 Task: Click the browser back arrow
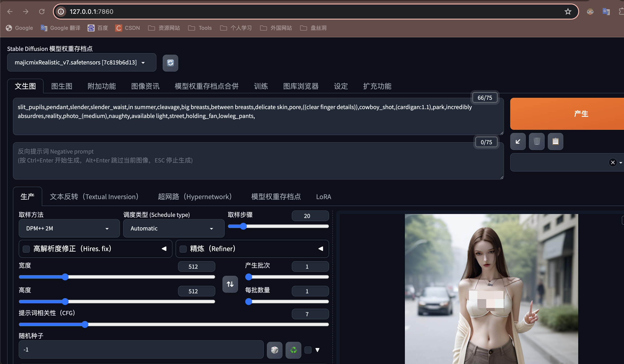pos(10,11)
